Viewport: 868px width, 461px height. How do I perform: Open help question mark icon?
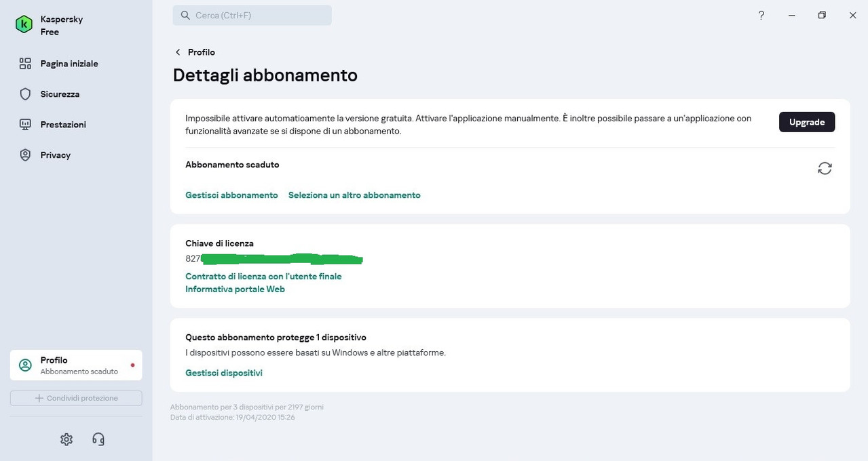click(761, 15)
